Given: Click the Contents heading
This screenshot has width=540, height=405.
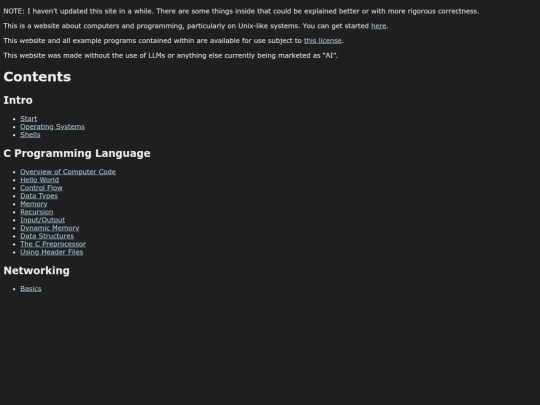Looking at the screenshot, I should [x=37, y=77].
